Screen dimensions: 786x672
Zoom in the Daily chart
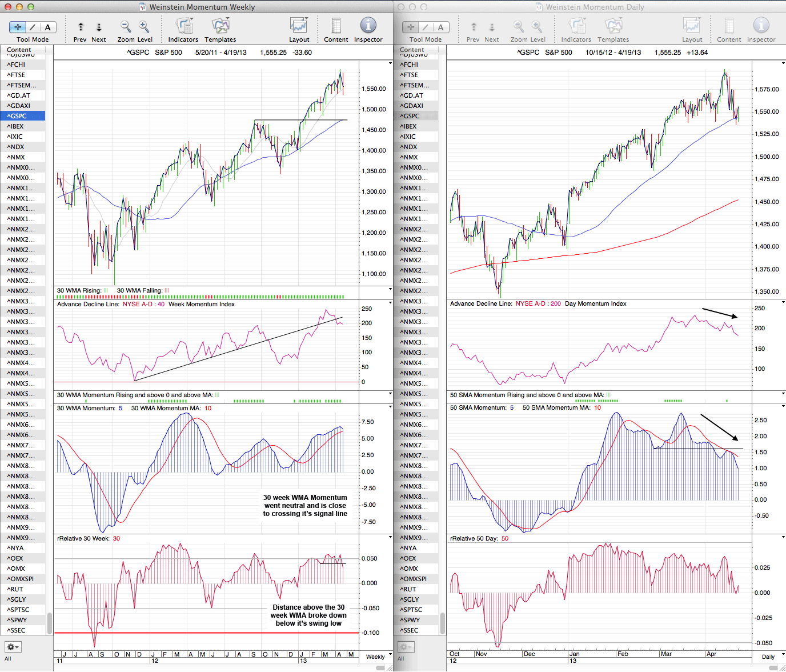[x=537, y=26]
